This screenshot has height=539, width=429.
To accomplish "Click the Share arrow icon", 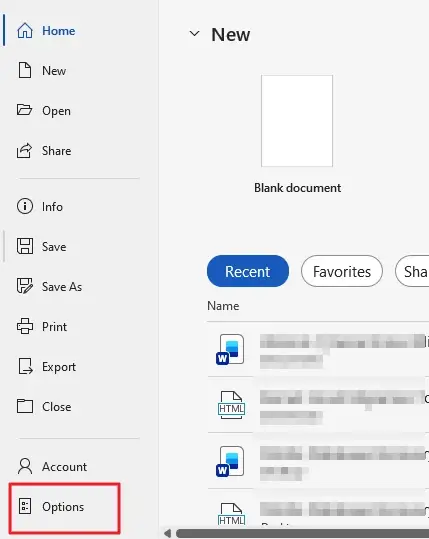I will [24, 151].
